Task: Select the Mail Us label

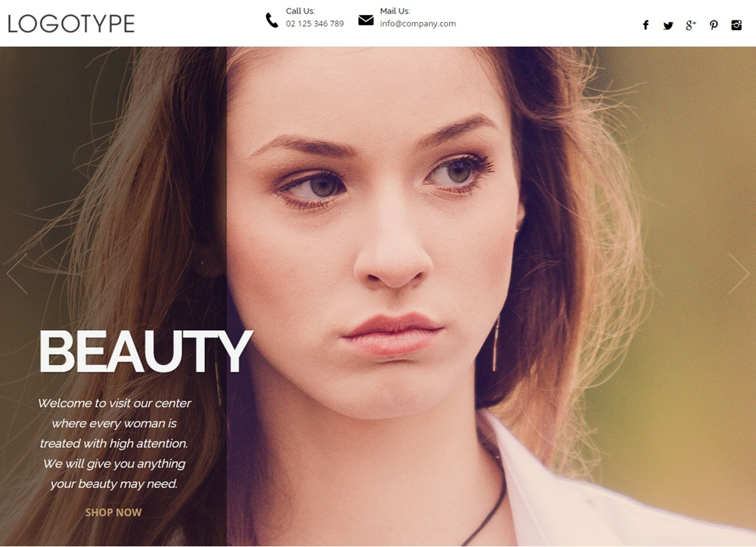Action: [x=395, y=11]
